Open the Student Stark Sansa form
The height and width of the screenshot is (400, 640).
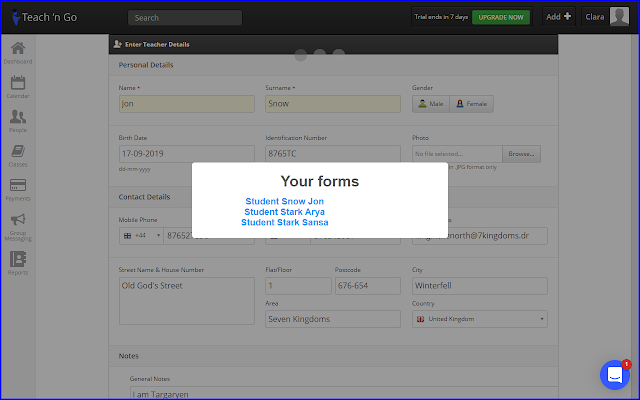pyautogui.click(x=284, y=222)
